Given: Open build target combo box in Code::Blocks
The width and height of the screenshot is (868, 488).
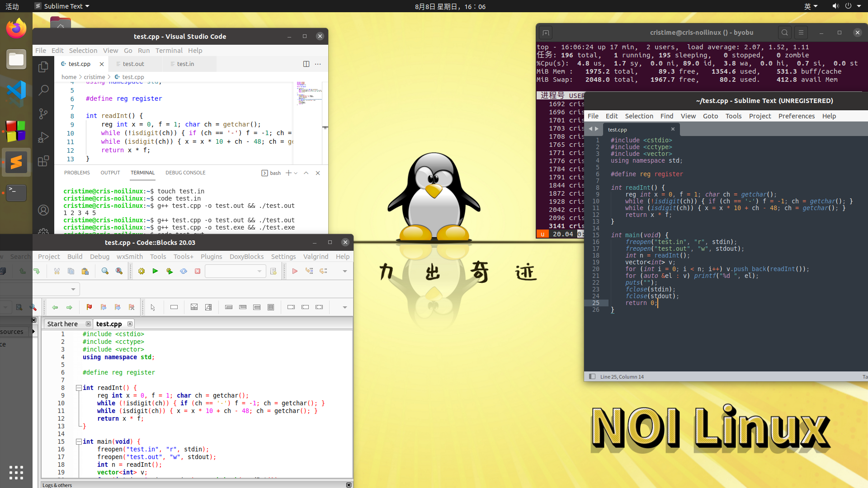Looking at the screenshot, I should [235, 271].
